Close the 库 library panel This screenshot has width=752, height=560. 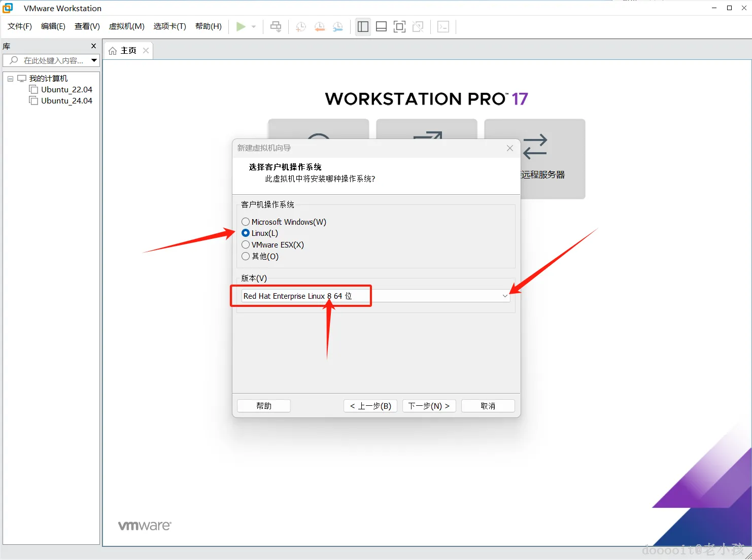click(x=93, y=46)
